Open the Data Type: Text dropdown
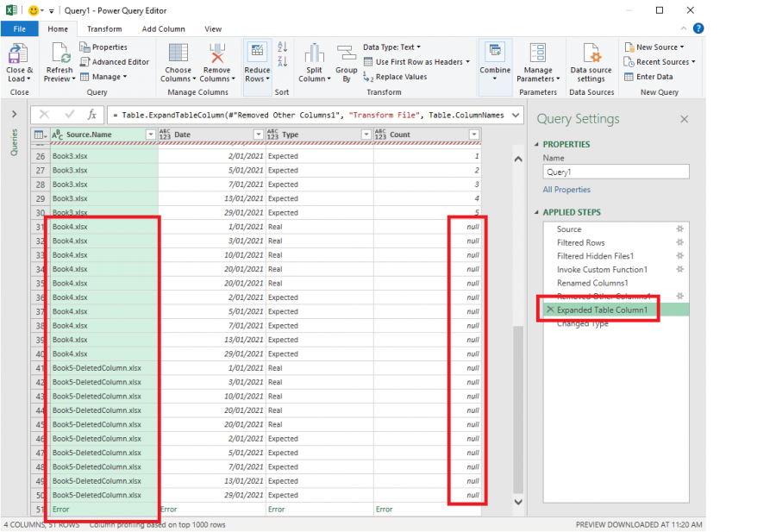The image size is (776, 532). coord(391,47)
